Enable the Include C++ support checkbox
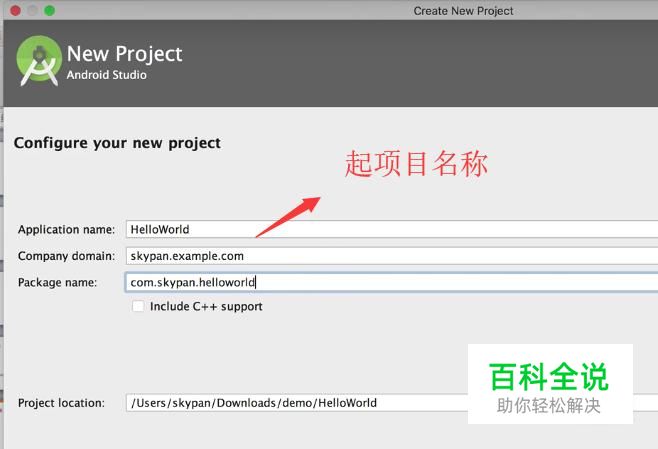The width and height of the screenshot is (658, 449). [x=138, y=306]
